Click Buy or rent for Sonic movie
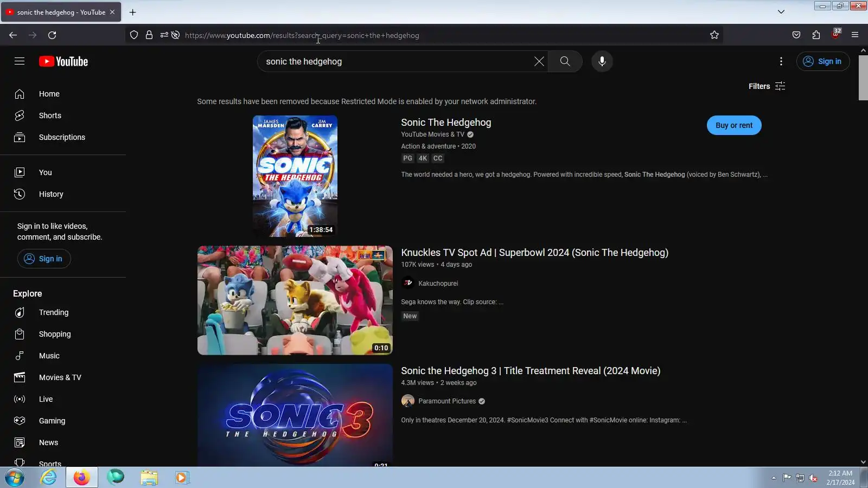 click(x=734, y=125)
